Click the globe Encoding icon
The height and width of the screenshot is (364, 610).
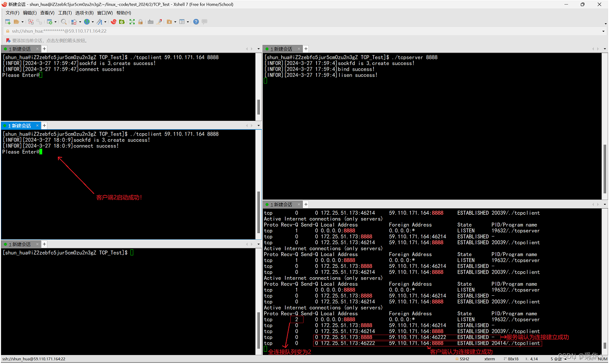(86, 22)
